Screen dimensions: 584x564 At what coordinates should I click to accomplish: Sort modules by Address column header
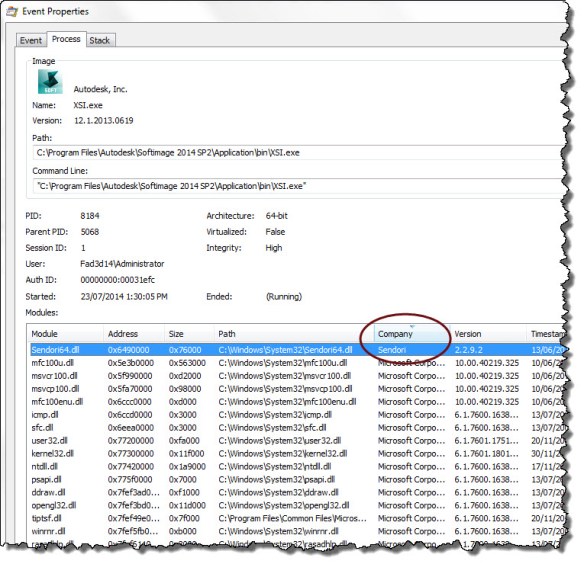coord(134,334)
